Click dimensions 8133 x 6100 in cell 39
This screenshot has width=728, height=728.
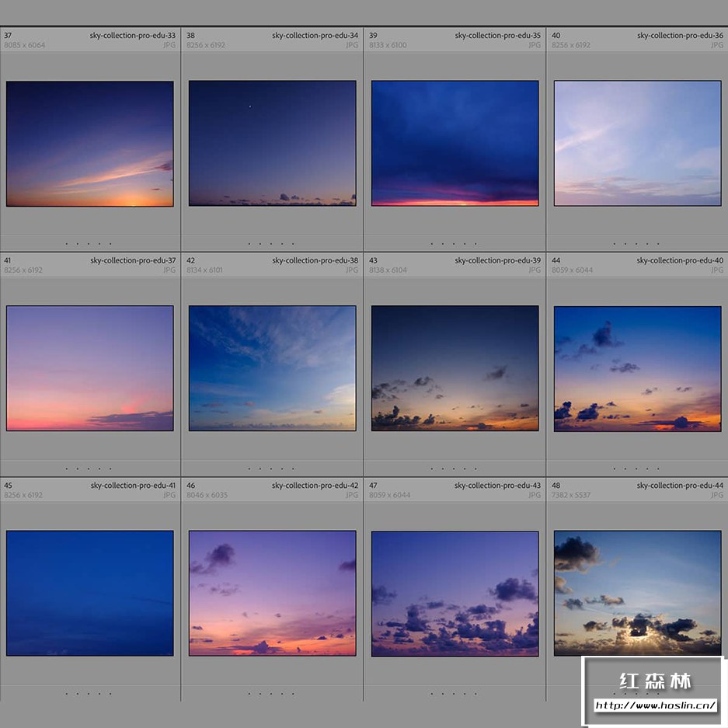click(388, 45)
